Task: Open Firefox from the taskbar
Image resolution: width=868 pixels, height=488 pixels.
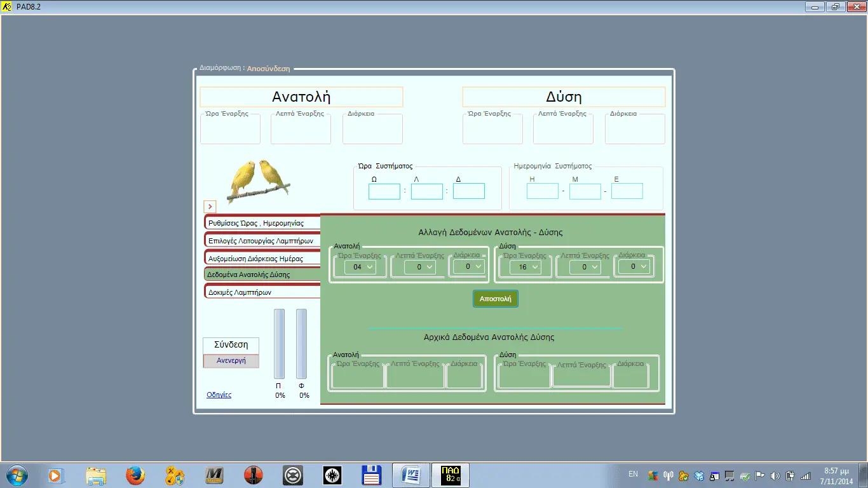Action: click(x=135, y=475)
